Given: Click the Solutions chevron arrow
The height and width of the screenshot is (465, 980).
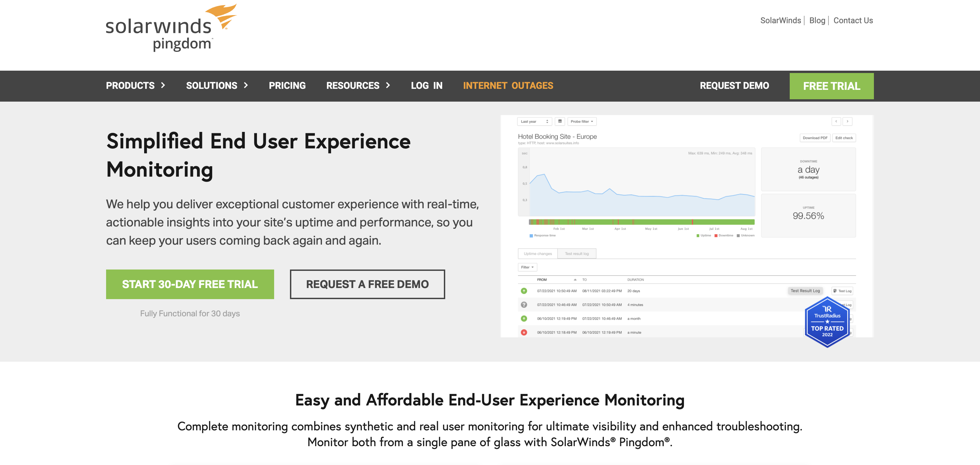Looking at the screenshot, I should (x=246, y=85).
